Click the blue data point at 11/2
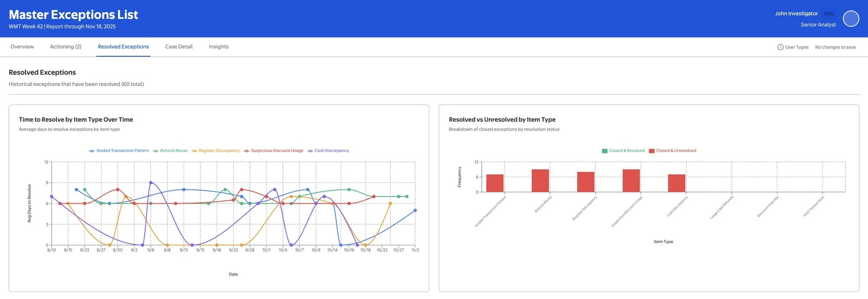The width and height of the screenshot is (868, 299). [x=415, y=211]
